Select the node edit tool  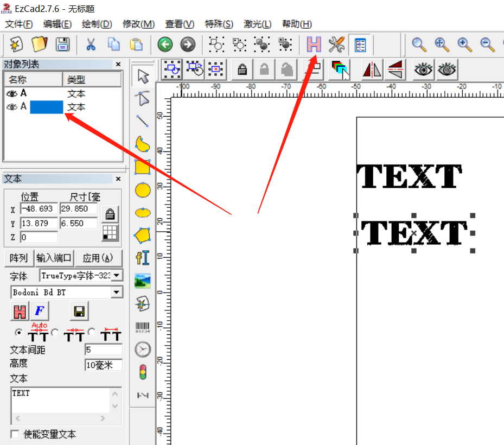143,99
